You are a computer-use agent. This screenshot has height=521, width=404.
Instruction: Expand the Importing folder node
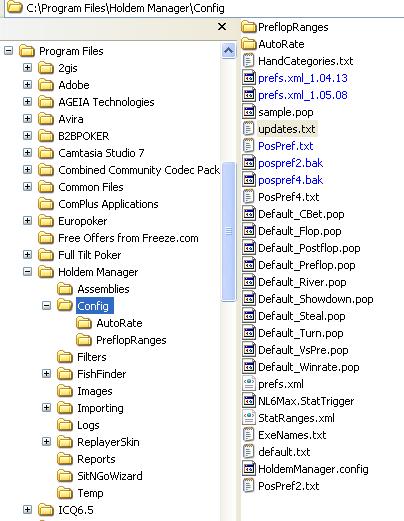click(x=47, y=408)
